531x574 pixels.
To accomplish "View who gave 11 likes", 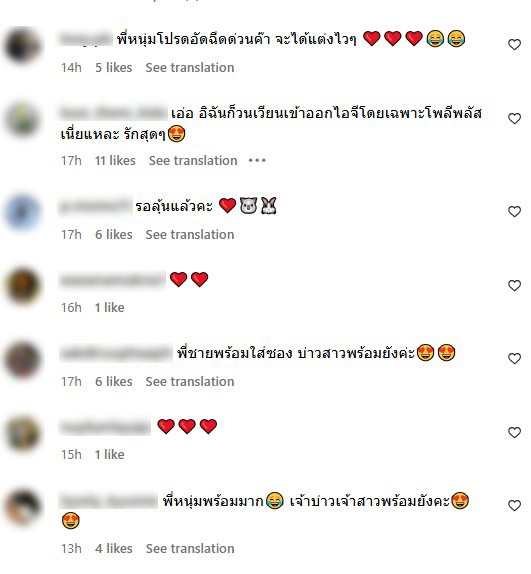I will point(115,160).
